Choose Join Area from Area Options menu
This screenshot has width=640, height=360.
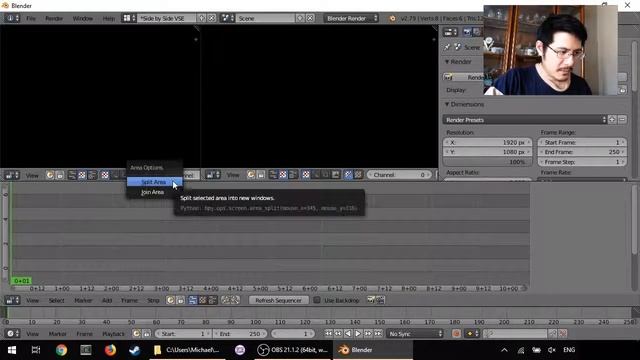[153, 192]
